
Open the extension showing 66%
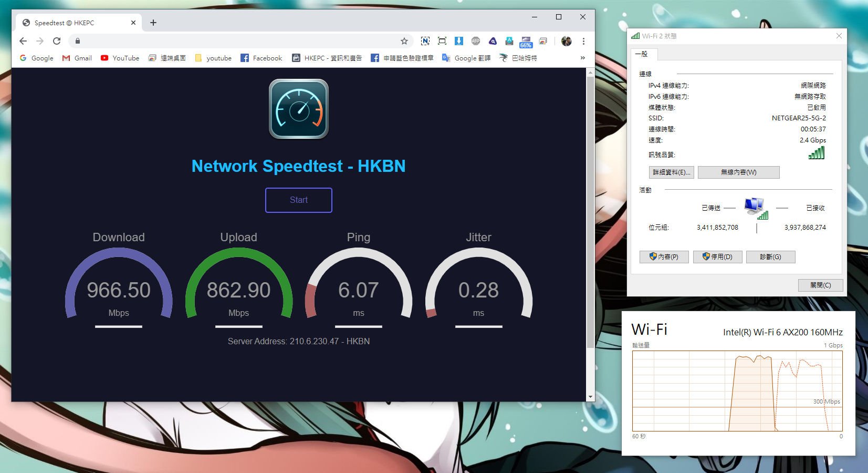click(526, 42)
